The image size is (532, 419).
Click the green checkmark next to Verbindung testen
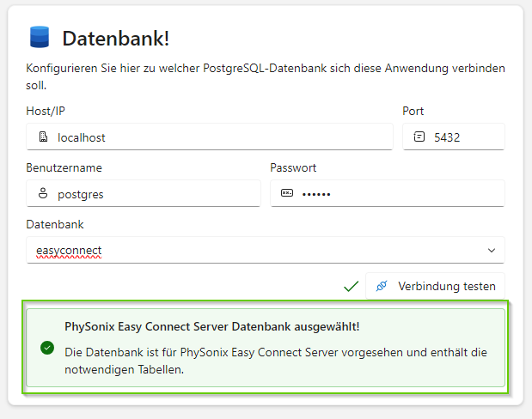pos(351,286)
